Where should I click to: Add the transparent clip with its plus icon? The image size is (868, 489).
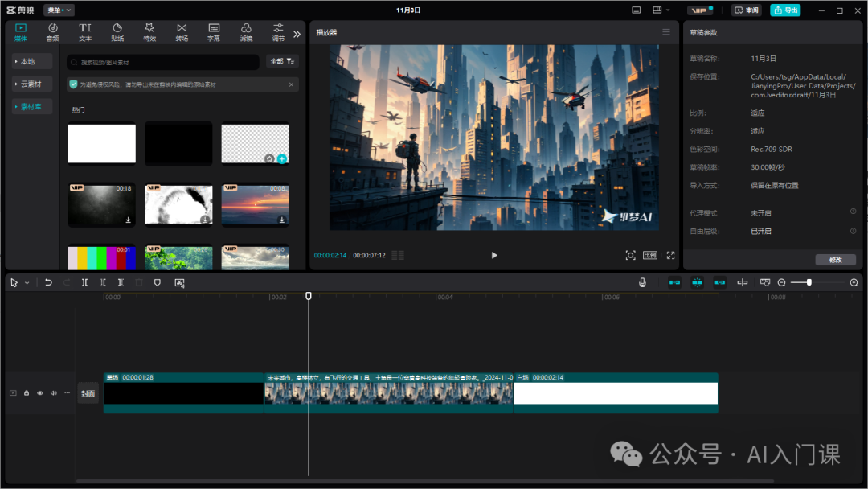click(x=282, y=159)
